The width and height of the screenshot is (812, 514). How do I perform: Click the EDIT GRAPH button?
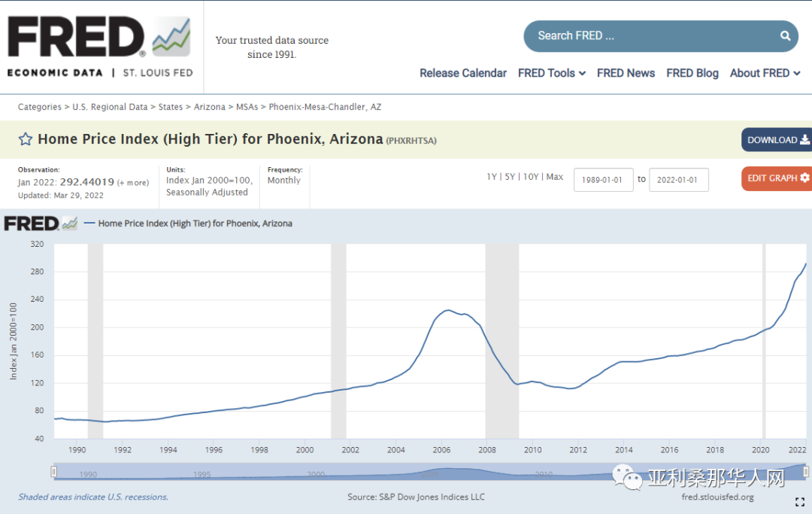coord(778,178)
